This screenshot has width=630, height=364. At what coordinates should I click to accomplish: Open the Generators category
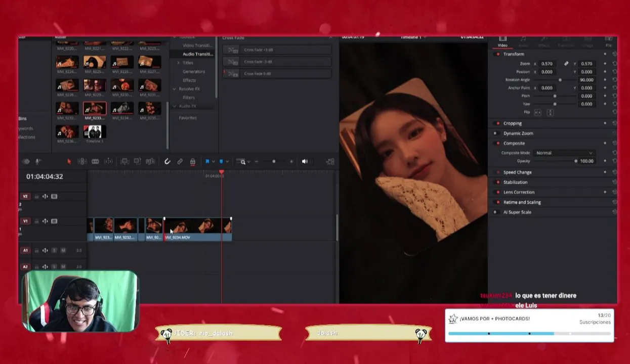[194, 71]
